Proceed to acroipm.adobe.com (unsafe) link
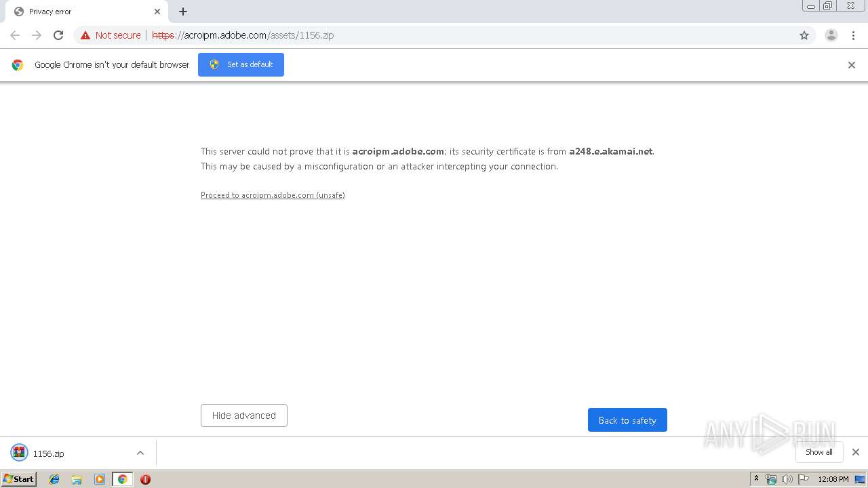868x488 pixels. pos(273,195)
